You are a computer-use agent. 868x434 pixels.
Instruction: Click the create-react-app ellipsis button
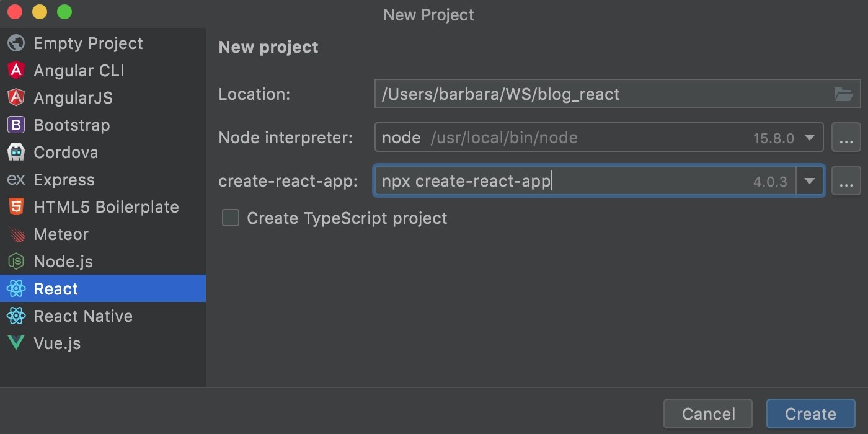click(x=846, y=181)
